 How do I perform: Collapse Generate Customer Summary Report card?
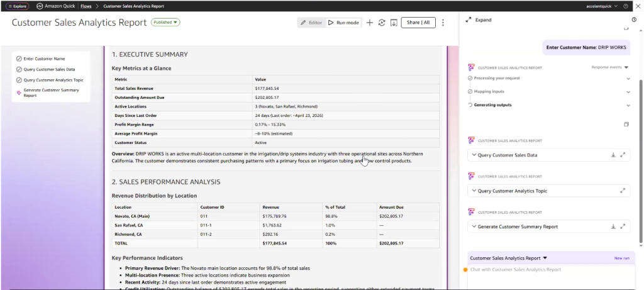tap(474, 226)
